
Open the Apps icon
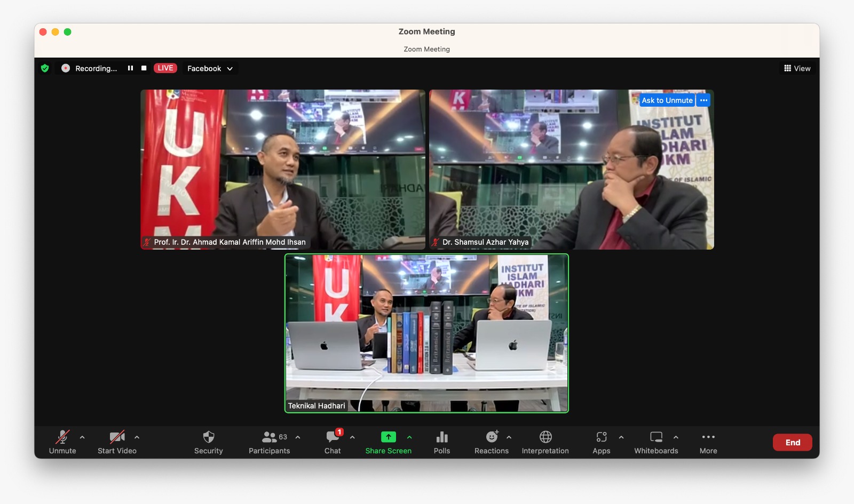point(601,438)
